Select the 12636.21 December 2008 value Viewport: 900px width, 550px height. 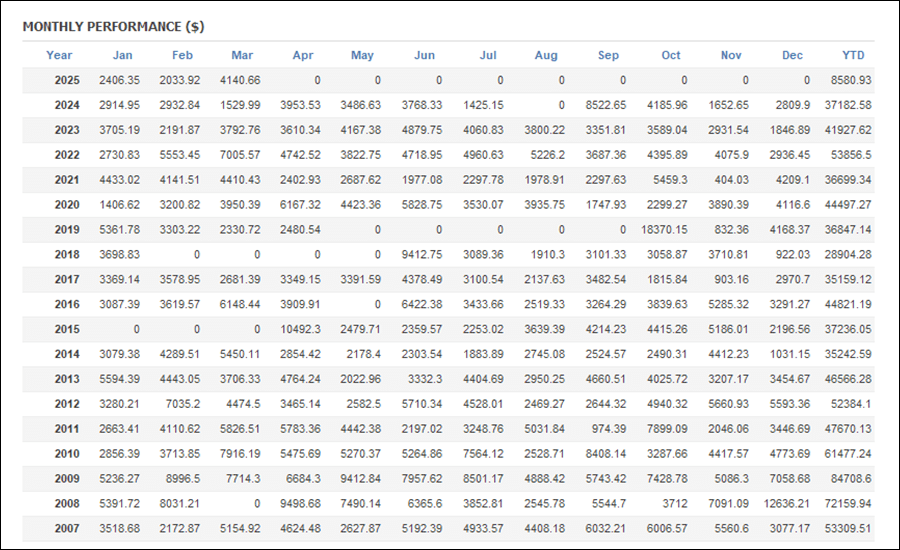[786, 503]
